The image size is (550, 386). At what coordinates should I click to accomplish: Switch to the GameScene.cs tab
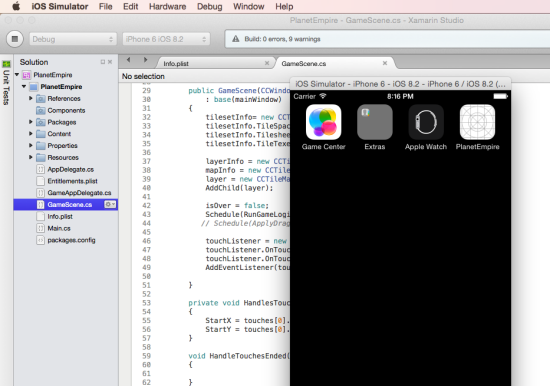304,64
